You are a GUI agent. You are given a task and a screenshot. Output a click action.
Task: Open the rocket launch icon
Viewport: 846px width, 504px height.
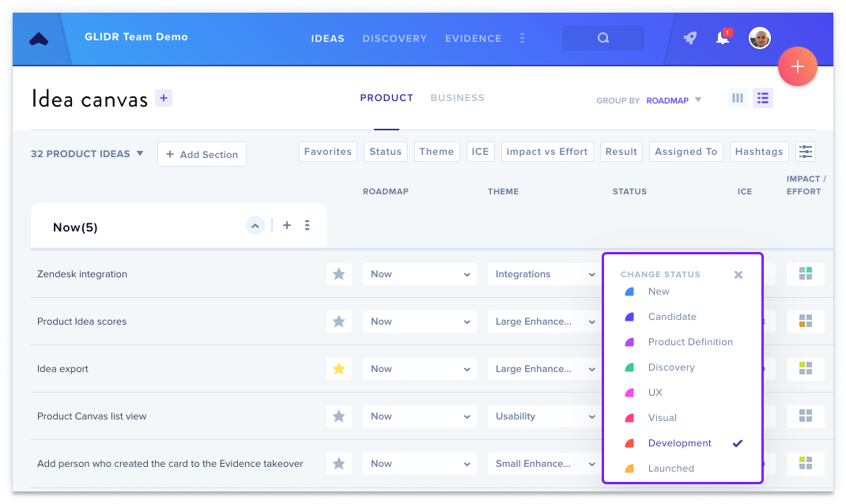click(x=690, y=38)
